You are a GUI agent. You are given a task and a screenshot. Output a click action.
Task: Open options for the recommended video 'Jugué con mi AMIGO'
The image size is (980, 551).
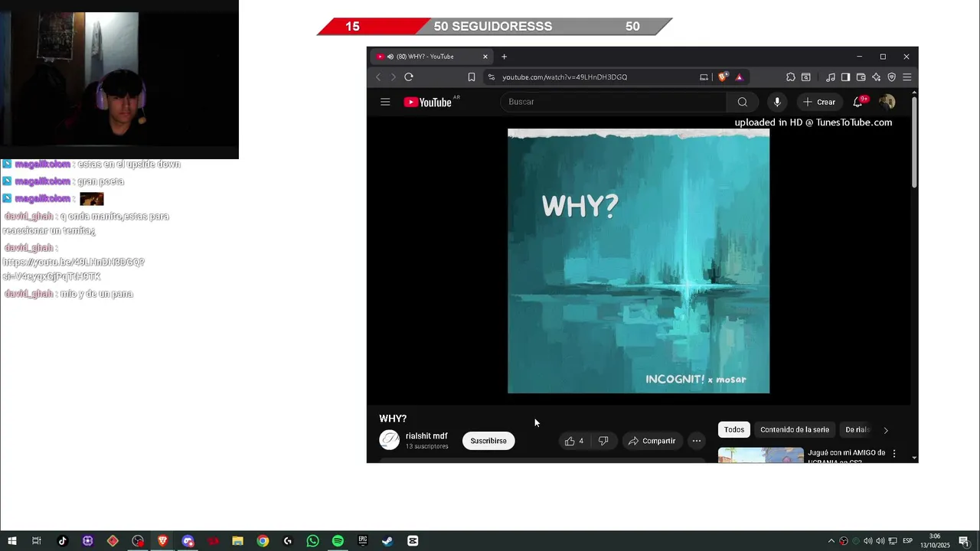[893, 454]
